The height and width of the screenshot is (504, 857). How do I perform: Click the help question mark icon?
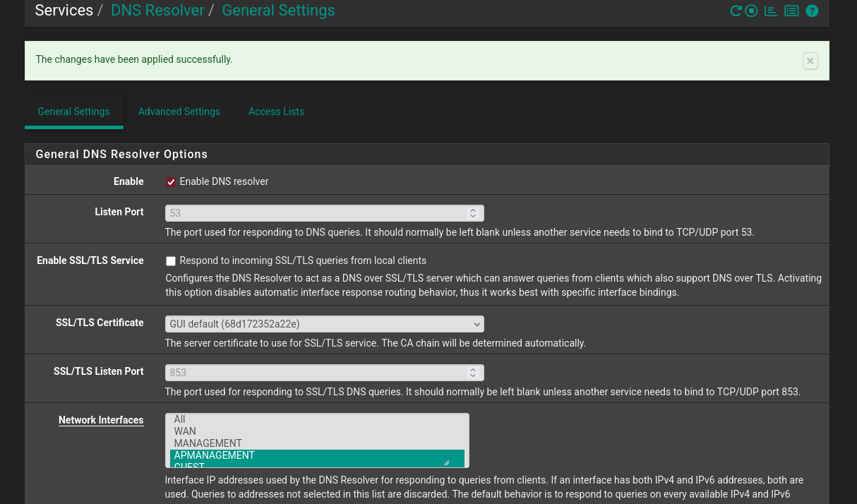(x=812, y=11)
